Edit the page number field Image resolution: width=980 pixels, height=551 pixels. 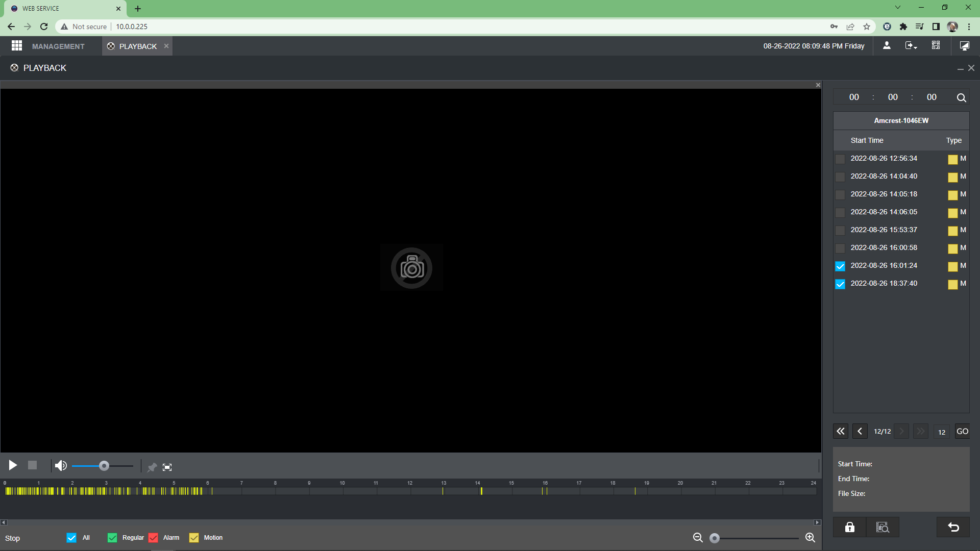(942, 432)
